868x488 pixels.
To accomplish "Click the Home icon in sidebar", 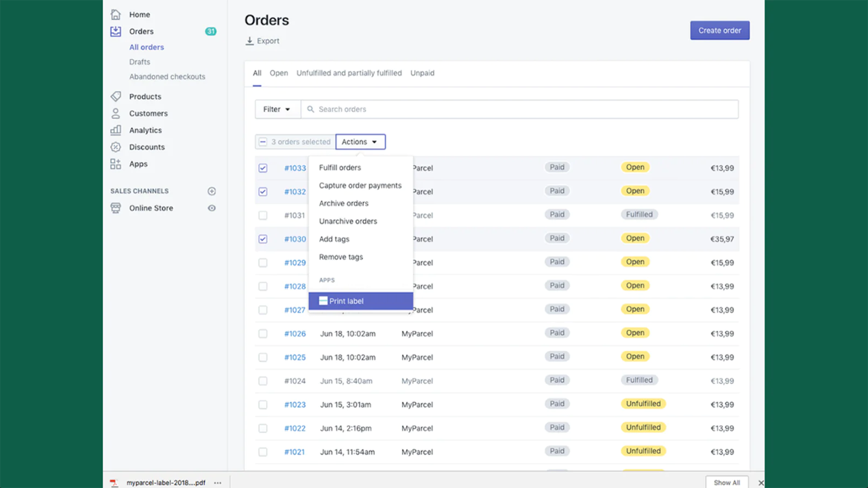I will 116,15.
